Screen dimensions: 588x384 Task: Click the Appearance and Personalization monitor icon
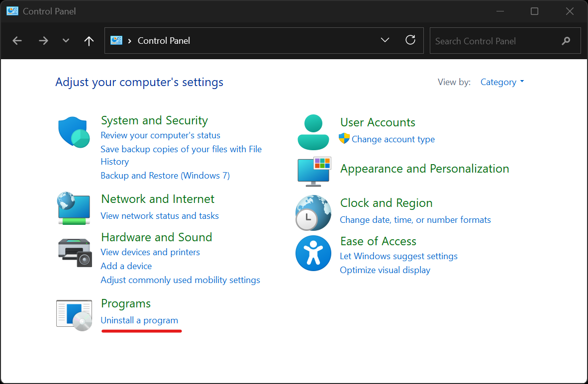tap(314, 172)
